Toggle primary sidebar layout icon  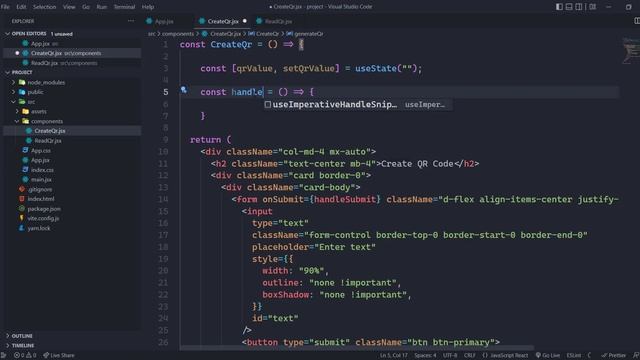[559, 7]
